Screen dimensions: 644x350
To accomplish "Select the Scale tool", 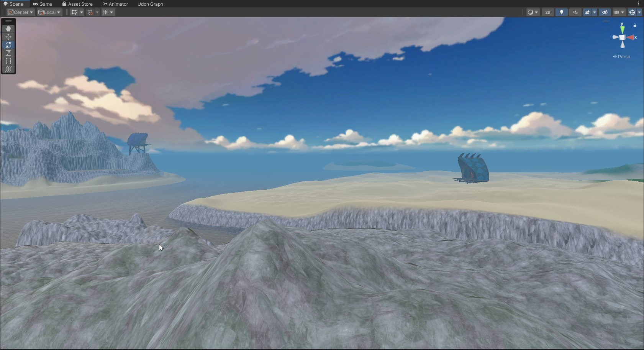I will click(x=8, y=53).
